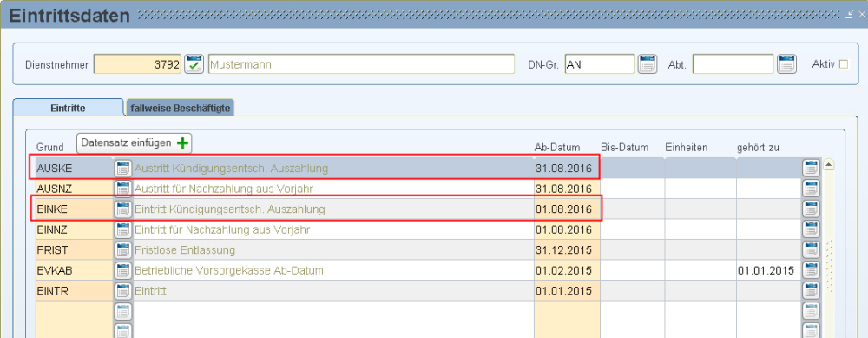Click Einheiten cell in EINKE row
Viewport: 868px width, 338px height.
click(x=700, y=209)
